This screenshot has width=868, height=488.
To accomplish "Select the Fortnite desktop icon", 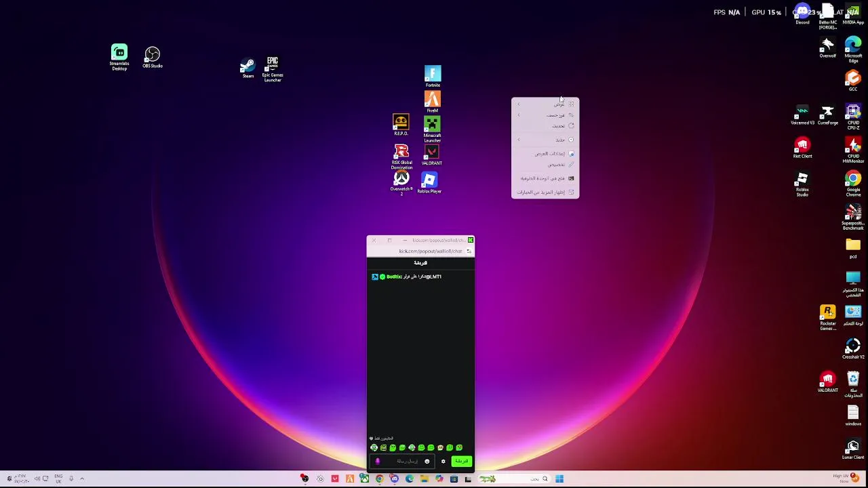I will tap(433, 77).
